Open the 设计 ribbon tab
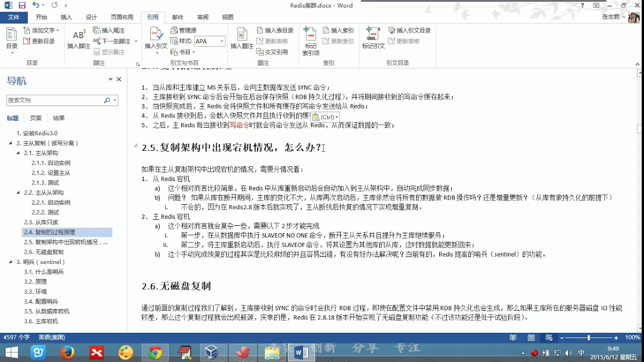 (92, 17)
